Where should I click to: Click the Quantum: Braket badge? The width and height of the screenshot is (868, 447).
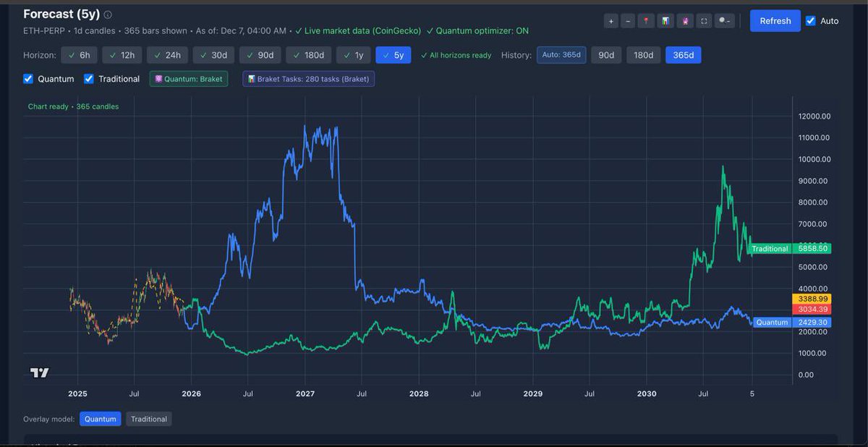pos(189,79)
